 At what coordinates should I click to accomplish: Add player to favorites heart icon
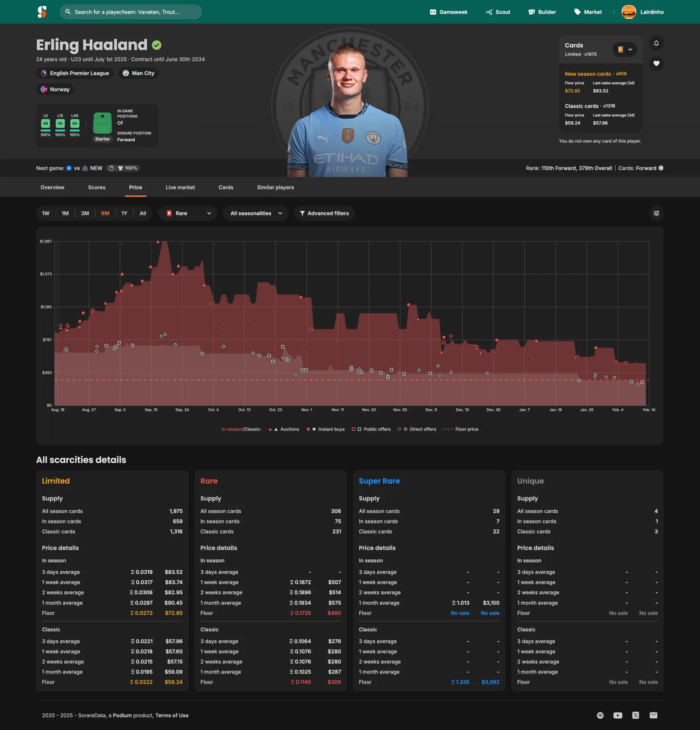[656, 63]
